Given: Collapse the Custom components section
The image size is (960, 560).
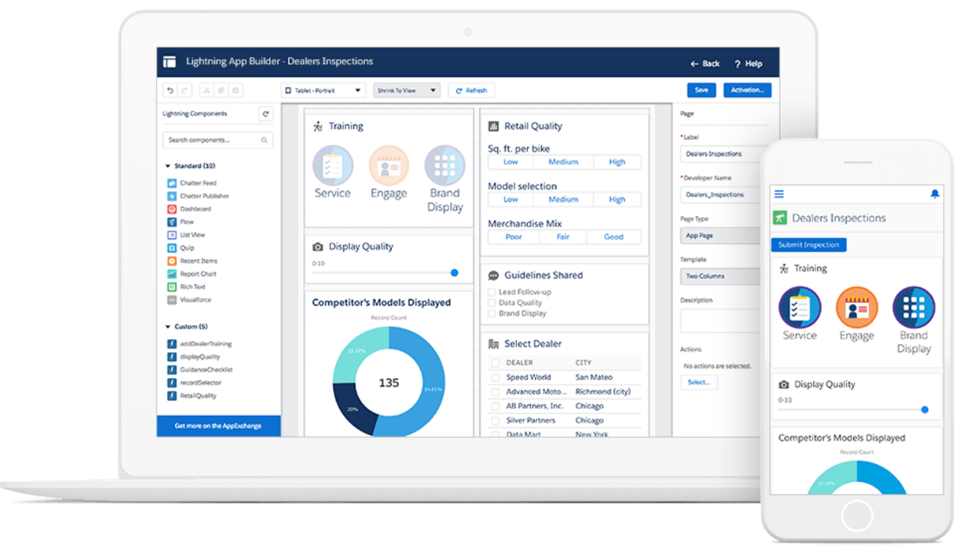Looking at the screenshot, I should click(x=168, y=326).
